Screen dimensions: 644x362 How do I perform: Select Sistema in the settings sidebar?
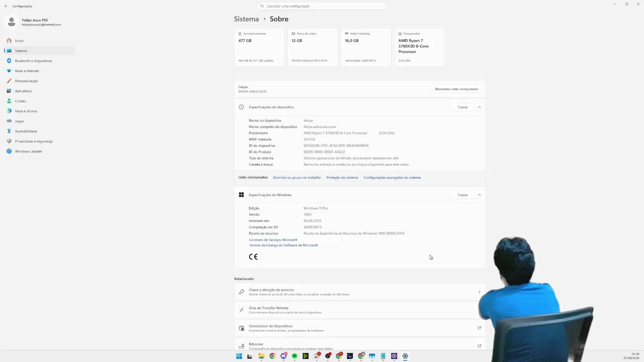click(39, 51)
